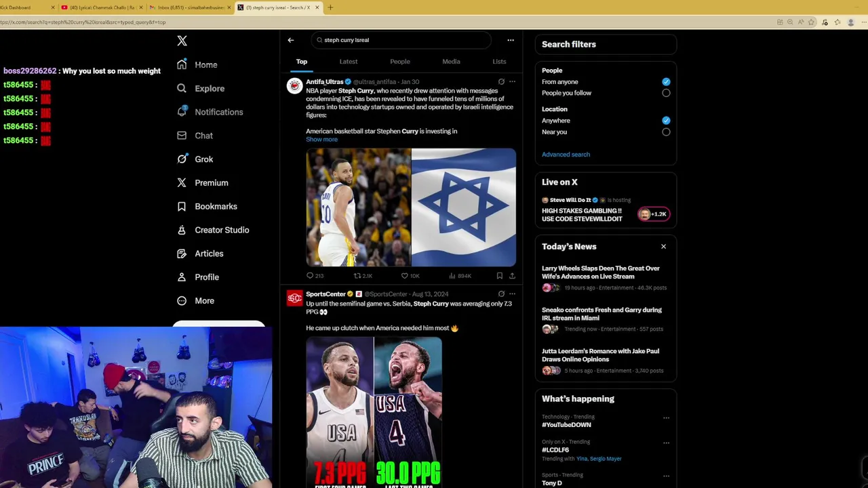Open SportsCenter profile avatar
The width and height of the screenshot is (868, 488).
tap(294, 298)
